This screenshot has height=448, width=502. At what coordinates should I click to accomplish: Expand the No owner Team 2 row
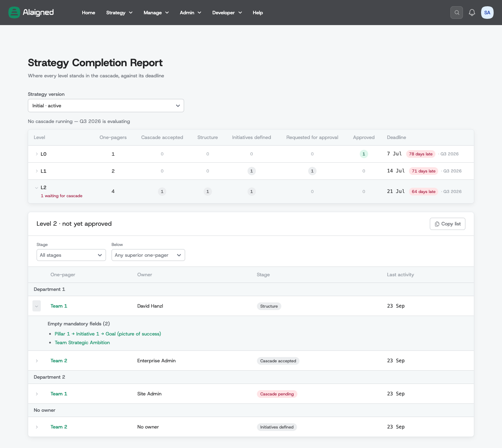[x=37, y=427]
